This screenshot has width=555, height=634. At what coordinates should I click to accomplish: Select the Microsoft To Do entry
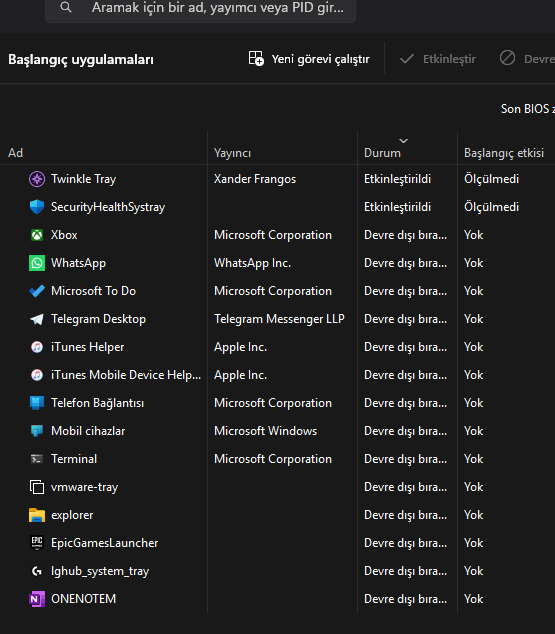pos(93,291)
